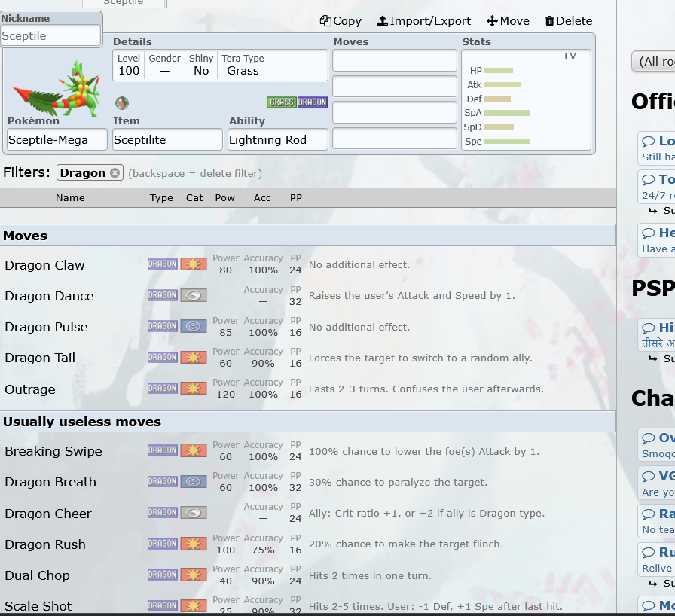Screen dimensions: 675x616
Task: Click the Grass type badge
Action: tap(282, 102)
